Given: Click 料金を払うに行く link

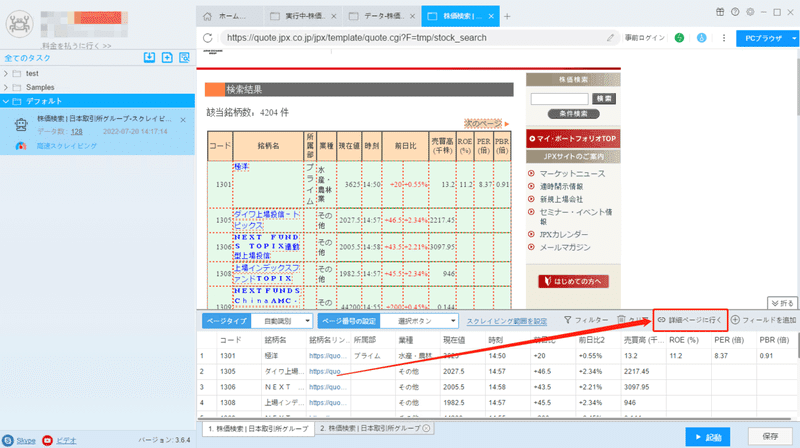Looking at the screenshot, I should 77,46.
